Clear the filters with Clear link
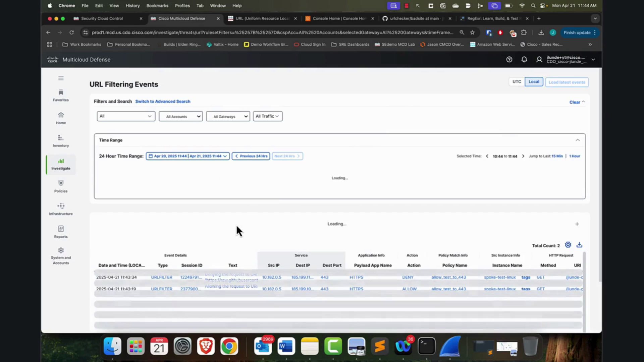644x362 pixels. point(575,102)
